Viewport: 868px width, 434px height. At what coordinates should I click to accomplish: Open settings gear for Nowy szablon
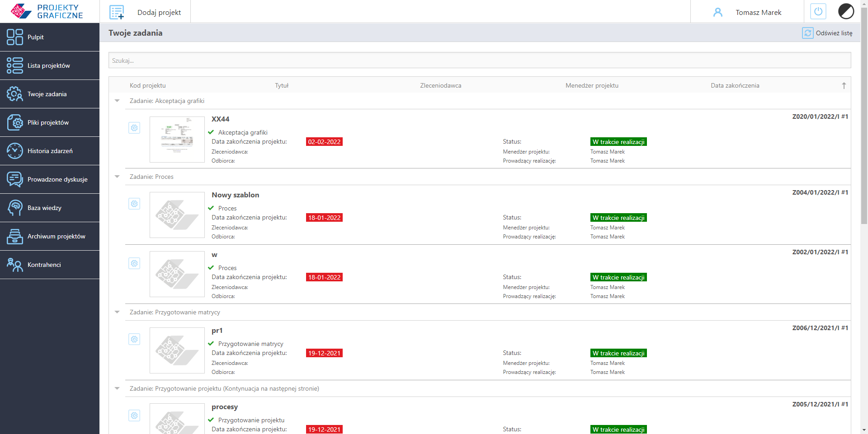coord(134,204)
